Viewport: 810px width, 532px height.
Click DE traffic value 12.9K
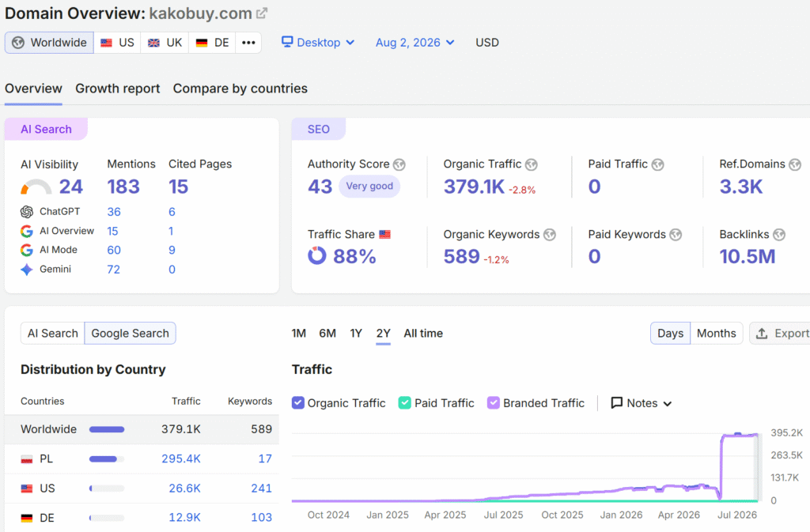pos(184,518)
